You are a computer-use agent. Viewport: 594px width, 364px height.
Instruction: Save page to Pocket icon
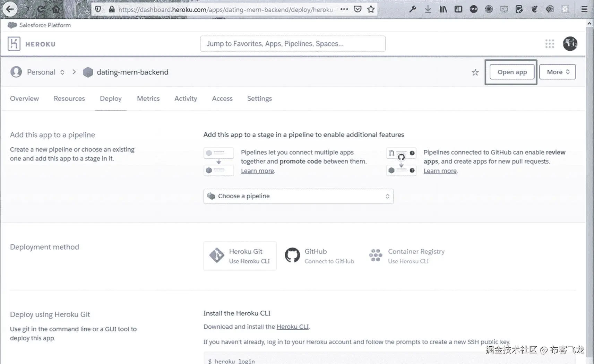[358, 9]
